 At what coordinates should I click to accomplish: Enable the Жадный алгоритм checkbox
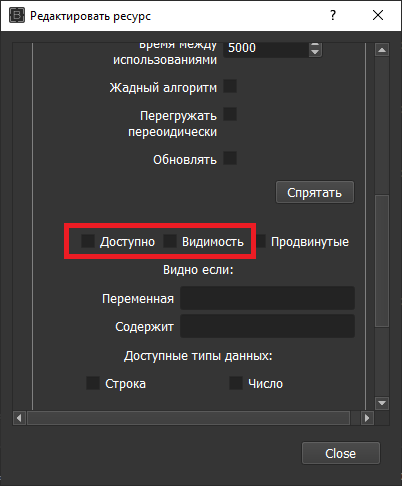230,86
